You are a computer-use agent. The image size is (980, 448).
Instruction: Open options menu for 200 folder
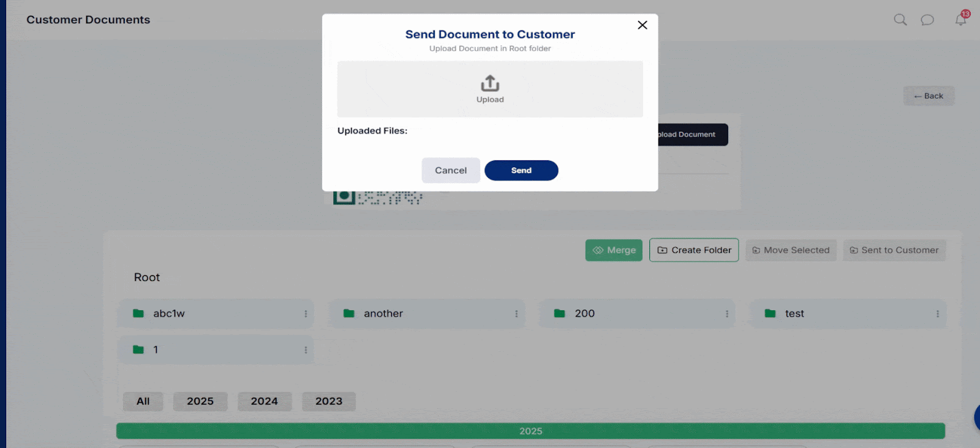point(727,314)
